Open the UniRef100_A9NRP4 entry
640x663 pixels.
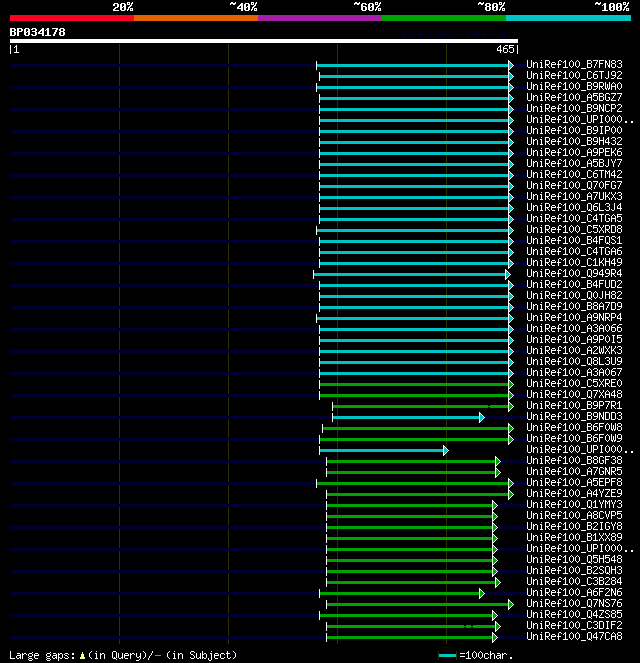tap(574, 317)
